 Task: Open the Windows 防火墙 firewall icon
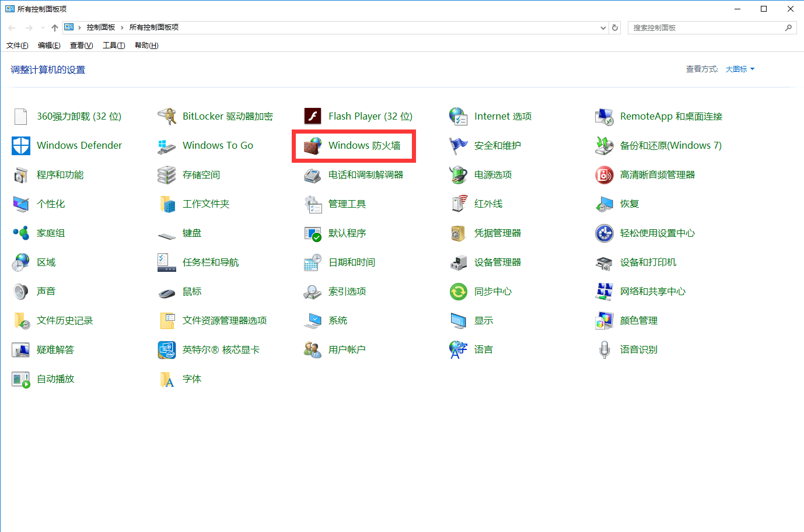click(x=313, y=146)
